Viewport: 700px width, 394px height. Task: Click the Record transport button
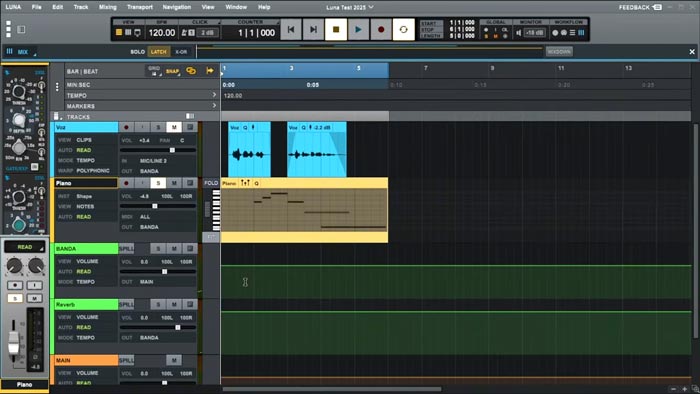pyautogui.click(x=381, y=29)
